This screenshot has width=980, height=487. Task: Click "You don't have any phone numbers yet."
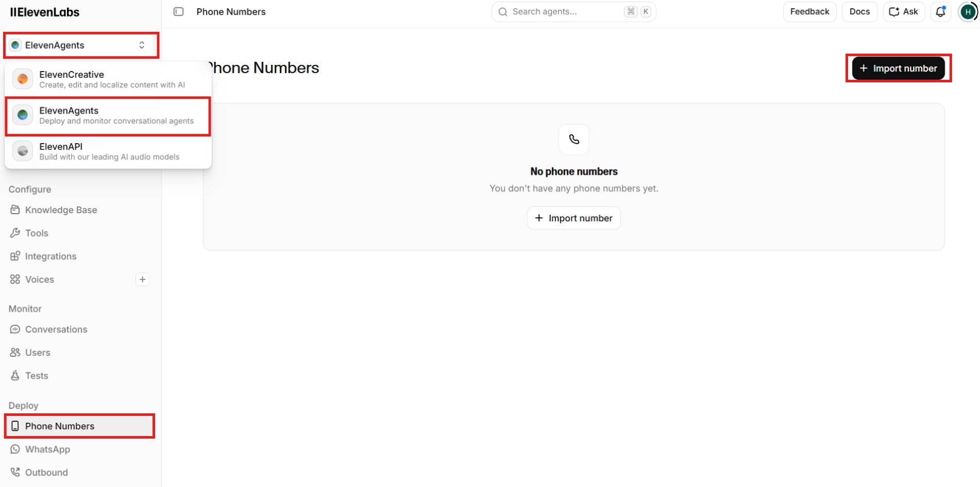574,188
